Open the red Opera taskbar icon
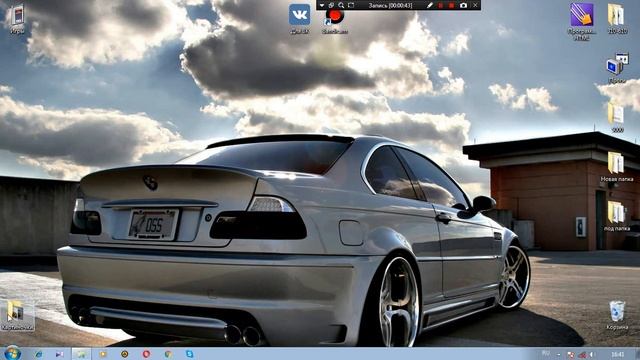640x360 pixels. [x=146, y=354]
